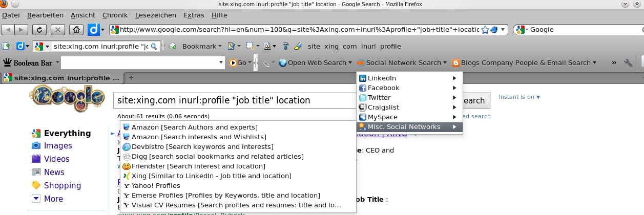The width and height of the screenshot is (644, 215).
Task: Click the Instant is on link
Action: pos(520,97)
